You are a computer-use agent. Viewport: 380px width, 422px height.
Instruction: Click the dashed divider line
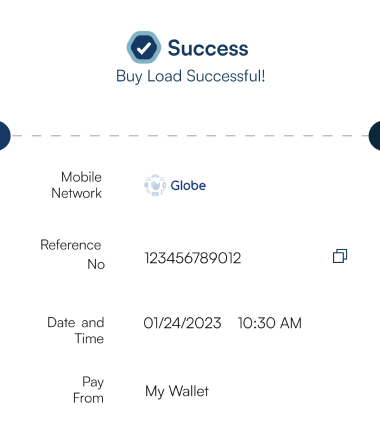pyautogui.click(x=190, y=136)
